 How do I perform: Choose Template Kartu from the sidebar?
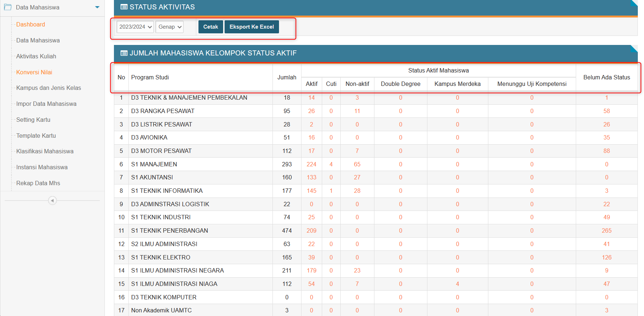(x=36, y=136)
